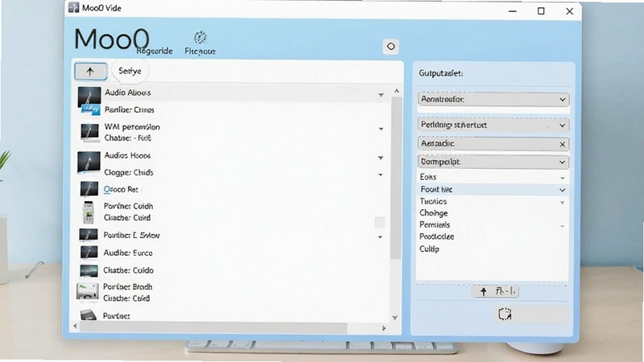Click the up arrow button above the list
The height and width of the screenshot is (362, 644).
tap(91, 72)
